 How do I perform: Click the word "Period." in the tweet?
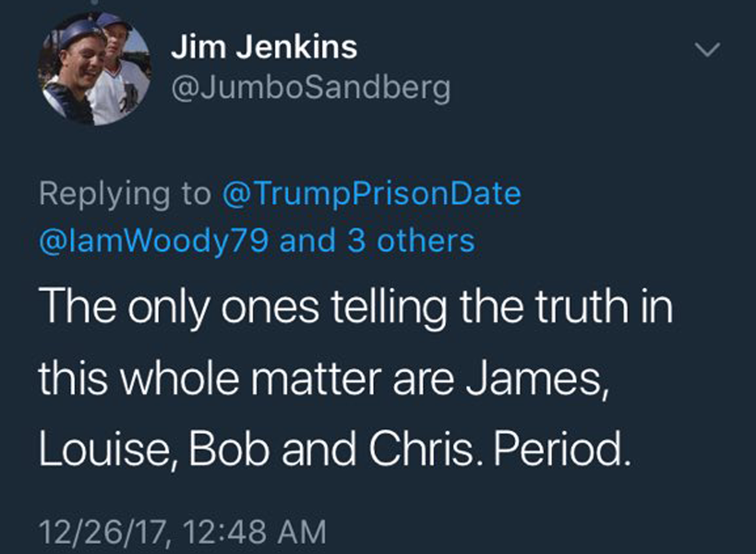click(562, 449)
